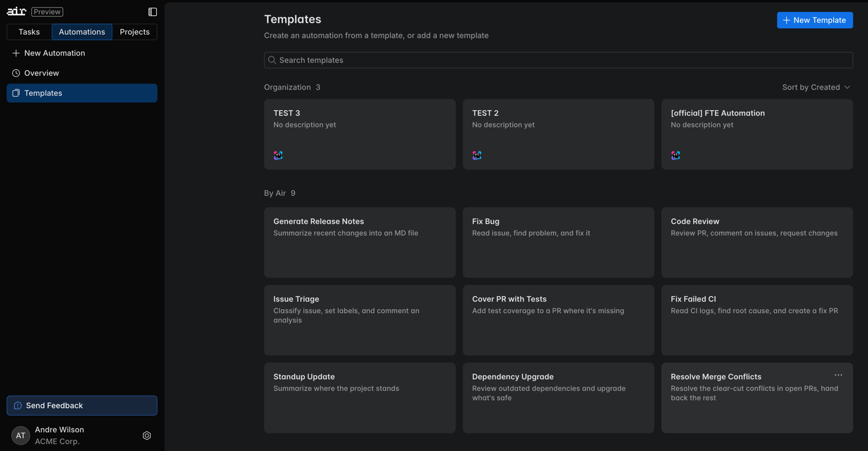Click the "By Air" section heading
The image size is (868, 451).
coord(275,193)
